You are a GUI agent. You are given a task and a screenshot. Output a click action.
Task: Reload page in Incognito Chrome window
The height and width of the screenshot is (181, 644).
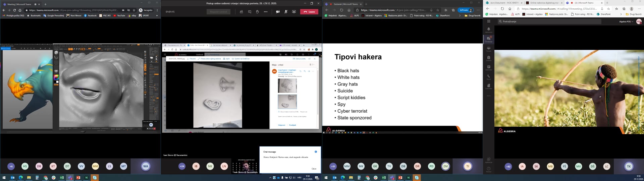pyautogui.click(x=14, y=10)
